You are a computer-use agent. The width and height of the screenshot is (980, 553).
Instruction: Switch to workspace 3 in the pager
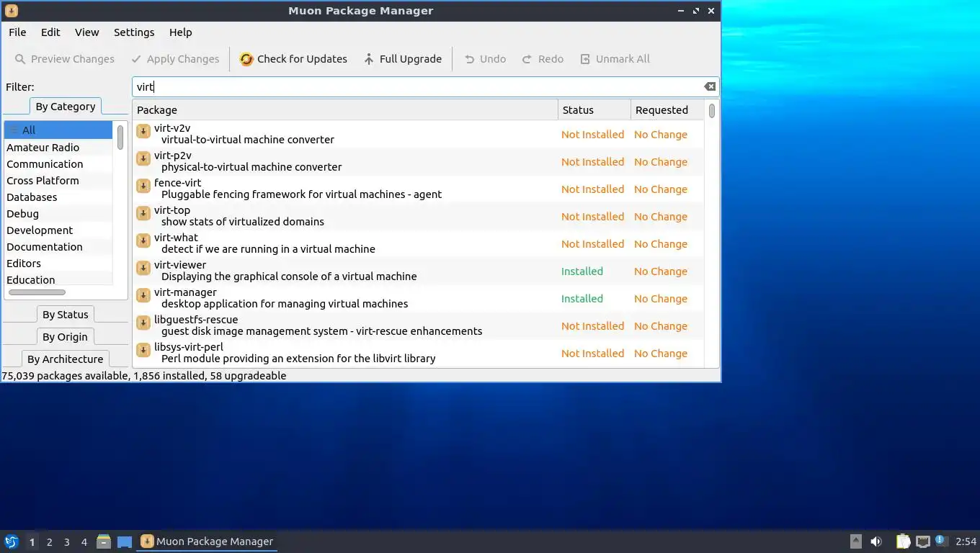point(66,542)
